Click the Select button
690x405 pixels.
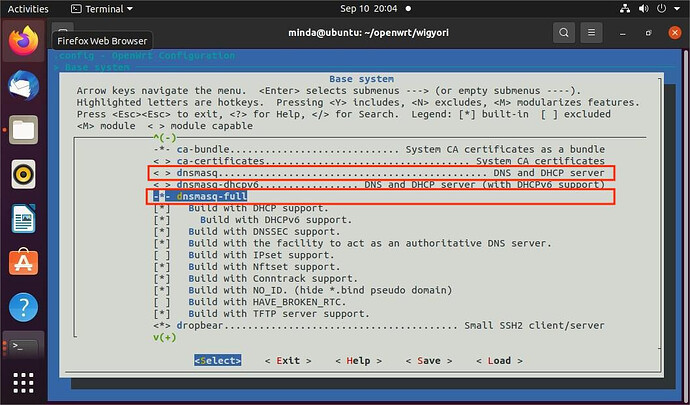[218, 361]
